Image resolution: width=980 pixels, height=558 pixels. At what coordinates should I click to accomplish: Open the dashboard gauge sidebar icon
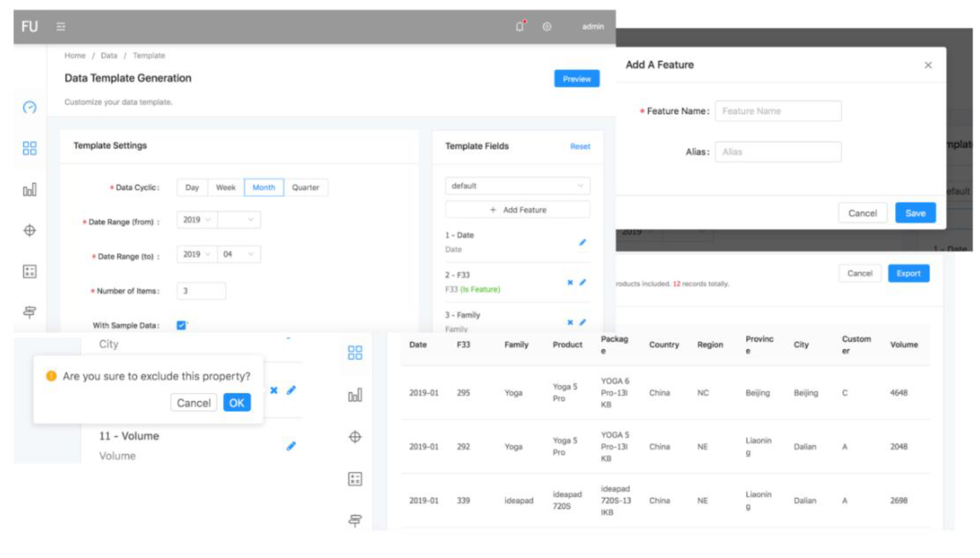[x=29, y=107]
